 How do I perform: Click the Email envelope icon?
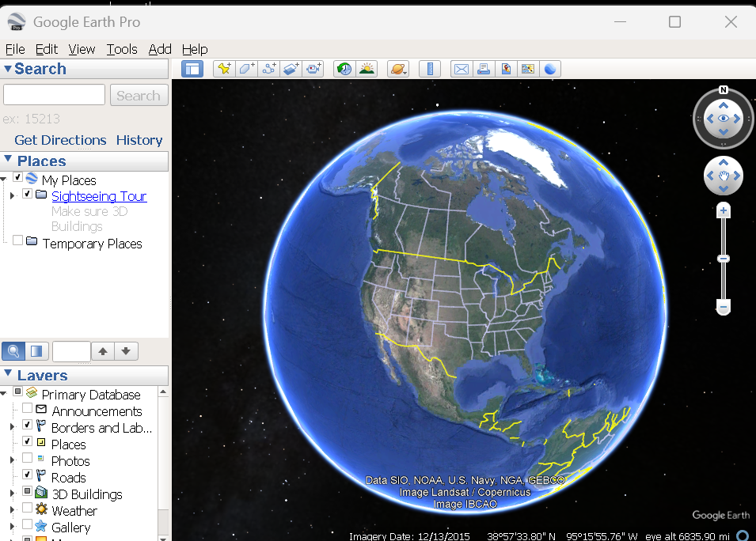pyautogui.click(x=462, y=69)
